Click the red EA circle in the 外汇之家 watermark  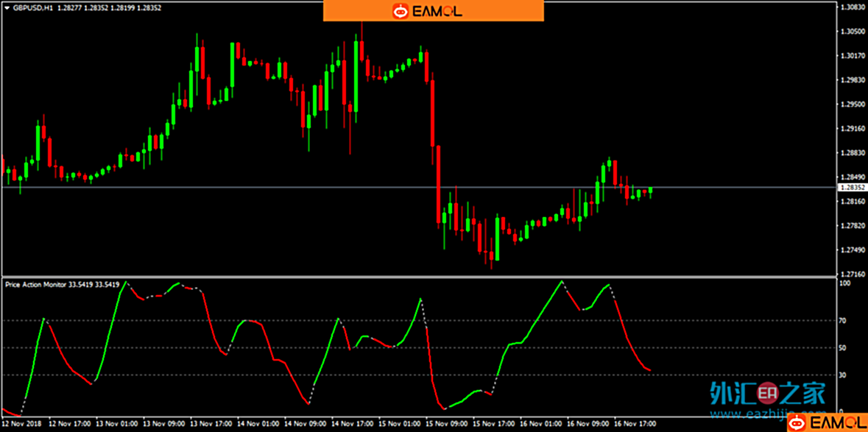tap(769, 394)
